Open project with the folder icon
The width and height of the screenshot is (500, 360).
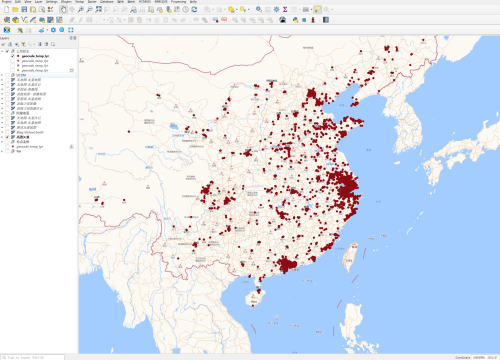(x=15, y=10)
